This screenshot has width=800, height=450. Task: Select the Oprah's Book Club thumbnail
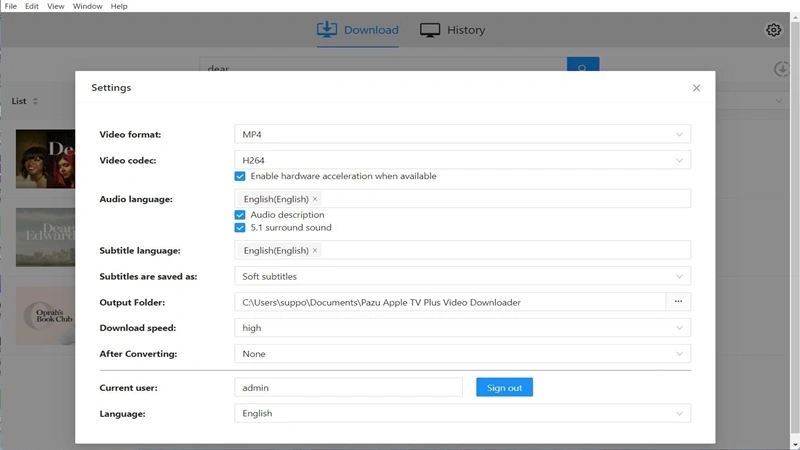(45, 315)
